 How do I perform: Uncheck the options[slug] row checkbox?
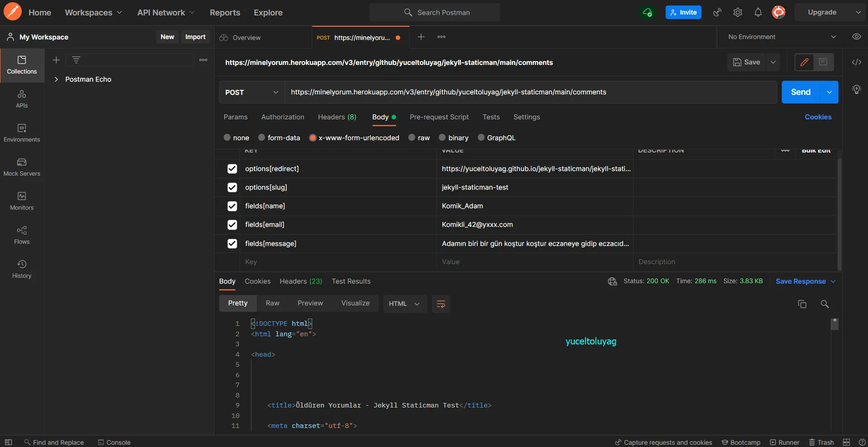[x=232, y=187]
